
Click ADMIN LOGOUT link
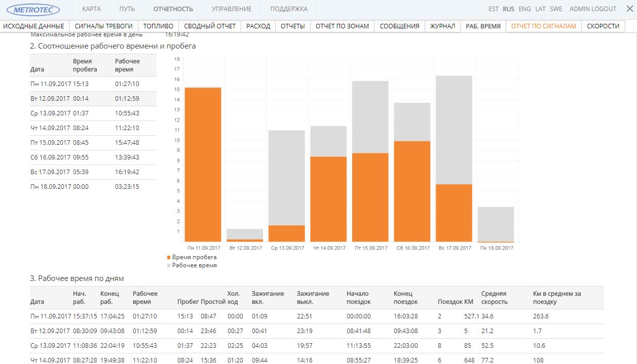[592, 9]
